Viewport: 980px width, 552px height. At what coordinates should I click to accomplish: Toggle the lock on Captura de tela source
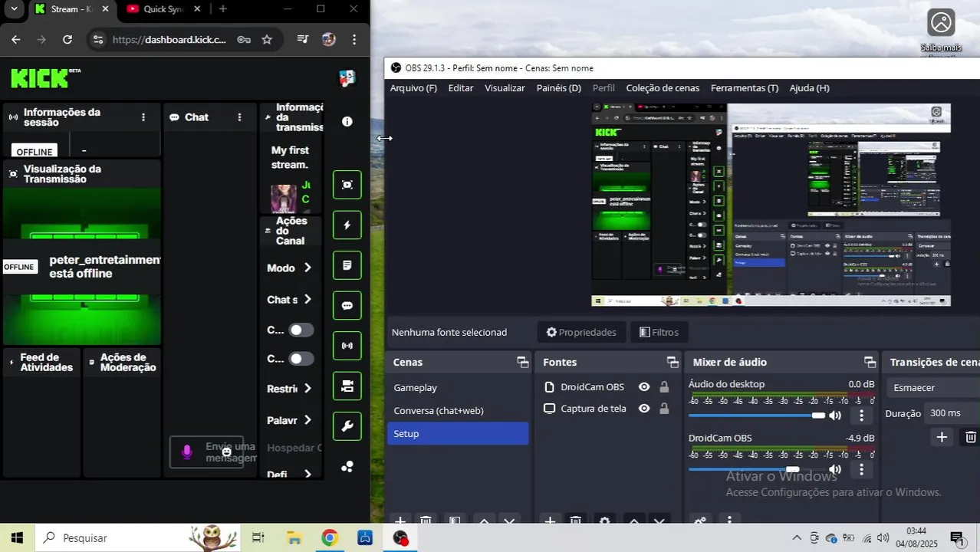point(664,409)
